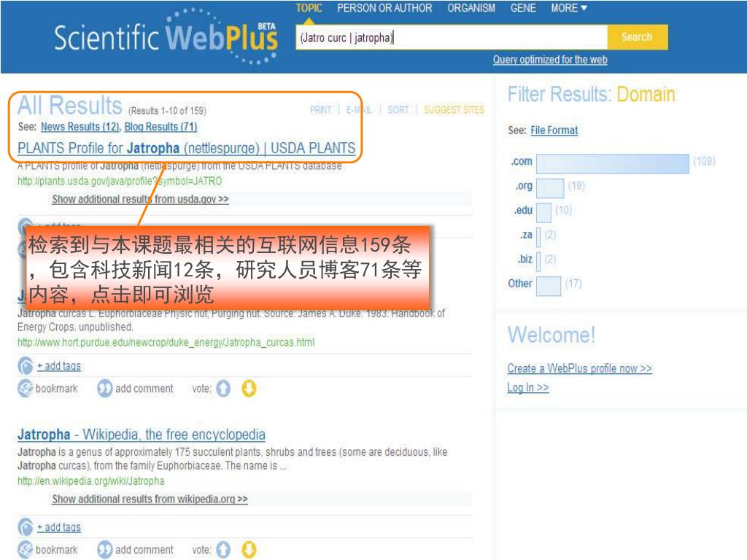Click the (17) count beside Other
The image size is (747, 560).
click(x=573, y=284)
